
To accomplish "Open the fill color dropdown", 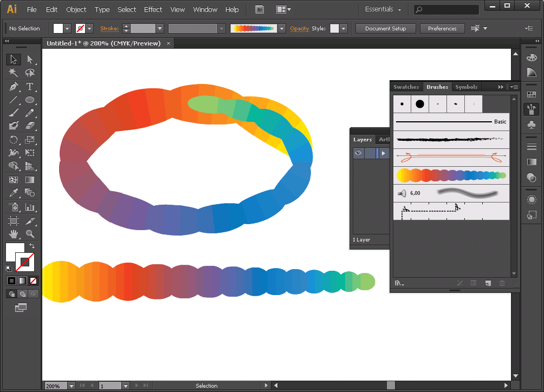I will point(67,28).
